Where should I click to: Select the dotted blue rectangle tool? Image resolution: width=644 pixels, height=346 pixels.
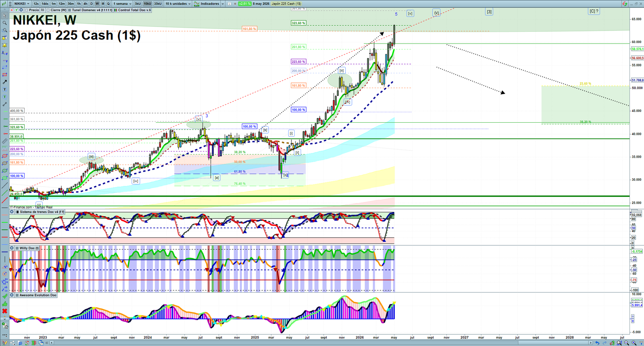click(4, 67)
